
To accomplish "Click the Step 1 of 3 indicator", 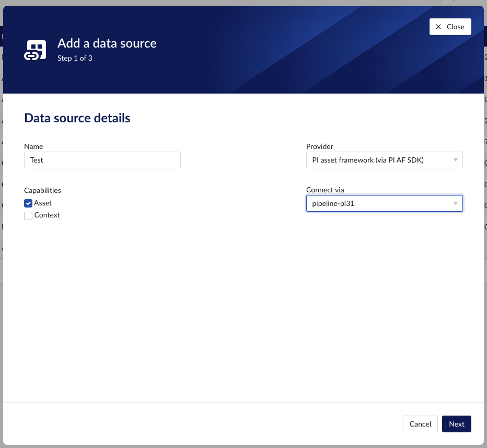I will 75,58.
